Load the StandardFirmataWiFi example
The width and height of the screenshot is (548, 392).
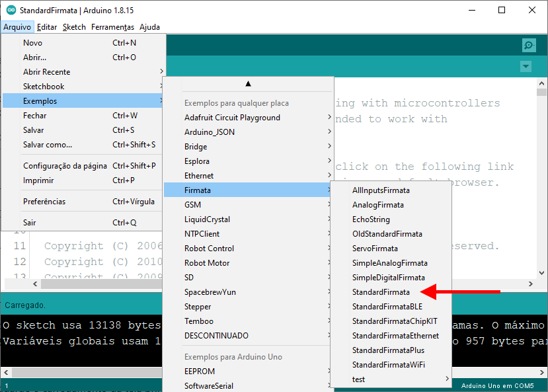391,365
